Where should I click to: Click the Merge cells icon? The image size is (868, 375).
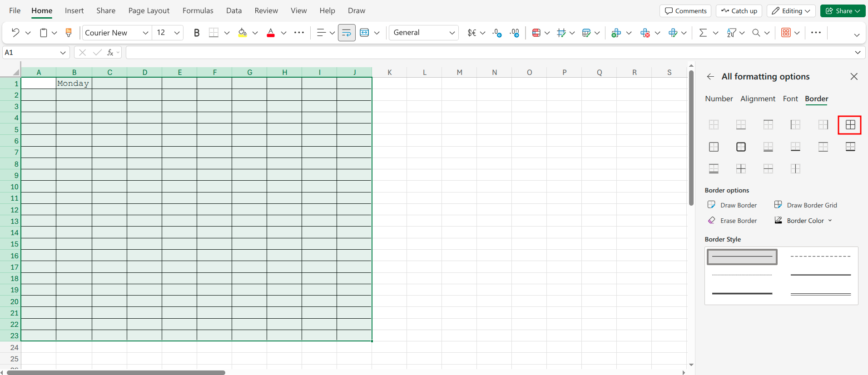pos(364,33)
